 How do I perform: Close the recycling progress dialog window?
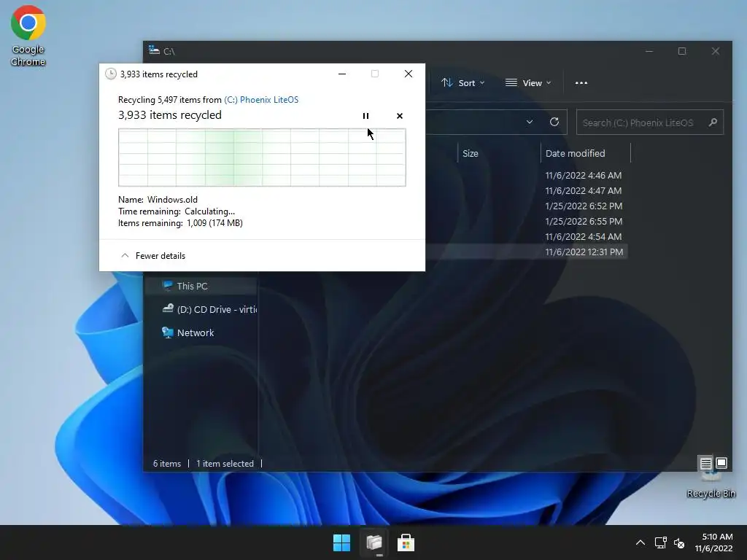coord(409,74)
